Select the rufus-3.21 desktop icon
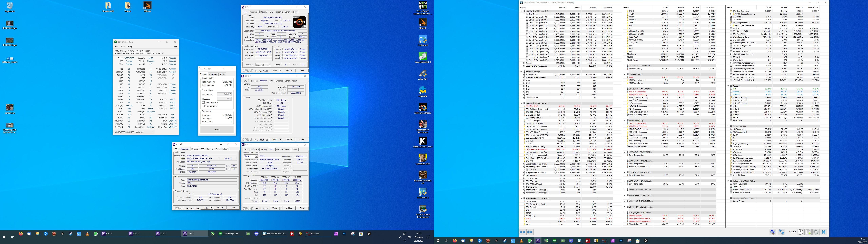This screenshot has height=244, width=868. click(x=422, y=75)
